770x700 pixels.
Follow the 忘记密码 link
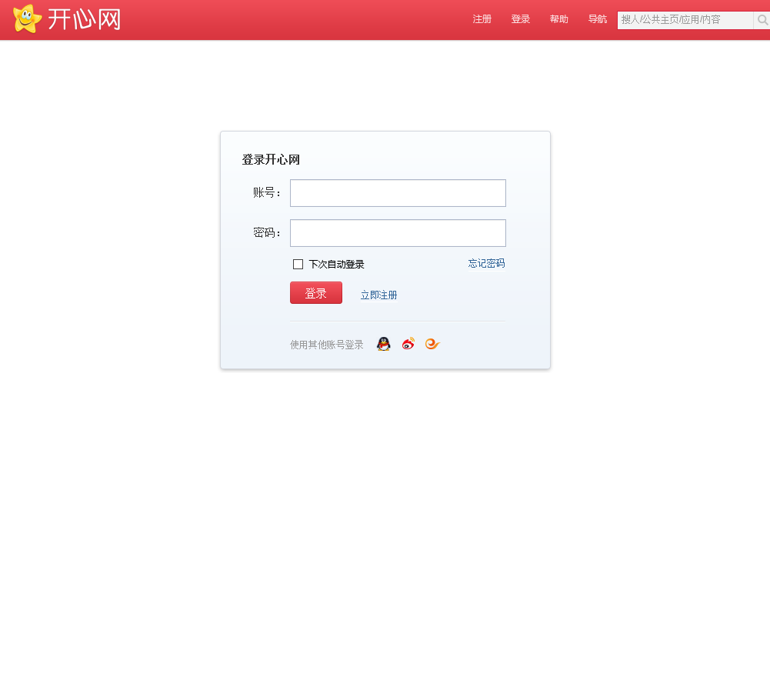point(486,263)
